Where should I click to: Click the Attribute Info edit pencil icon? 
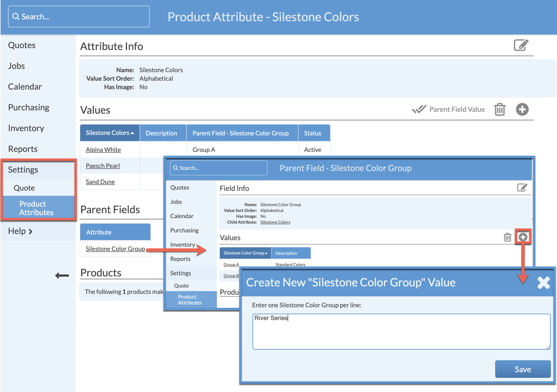click(521, 45)
